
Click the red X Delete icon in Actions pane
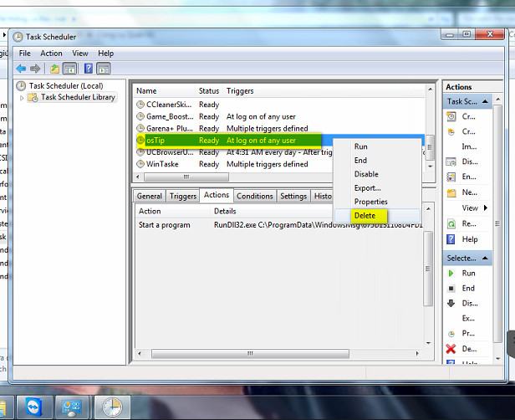coord(451,348)
